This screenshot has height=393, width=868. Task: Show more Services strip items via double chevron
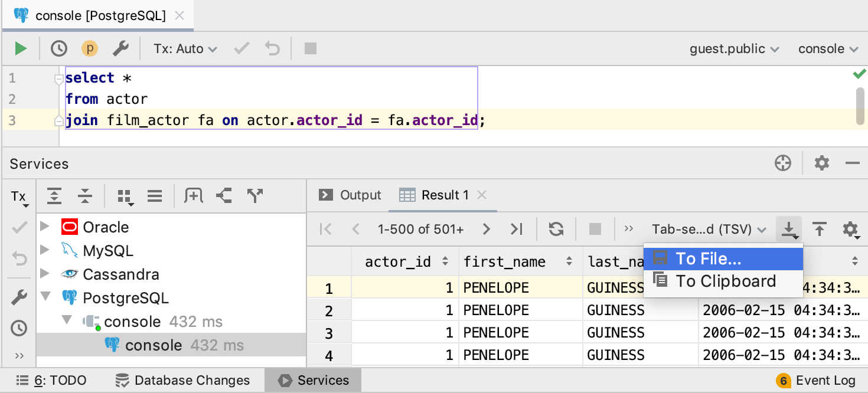19,355
